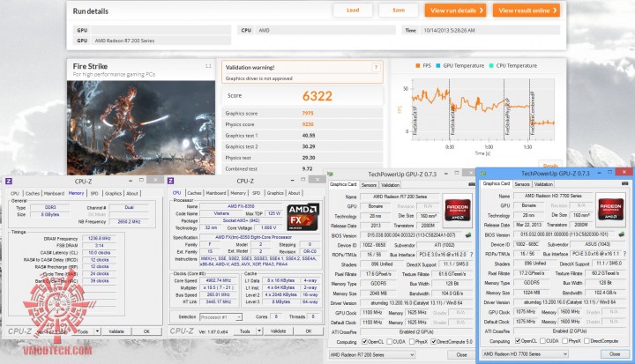Click the AMD FX processor logo in CPU-Z
This screenshot has width=635, height=364.
point(303,217)
